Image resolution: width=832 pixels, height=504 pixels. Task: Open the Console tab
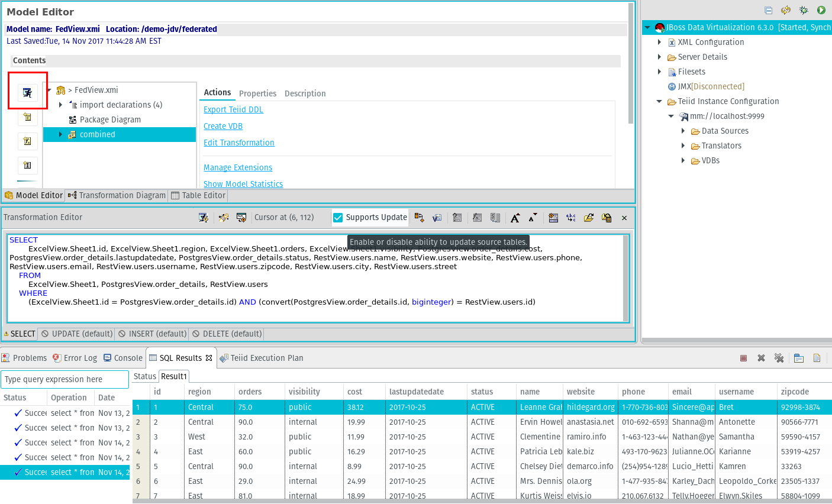click(x=122, y=358)
